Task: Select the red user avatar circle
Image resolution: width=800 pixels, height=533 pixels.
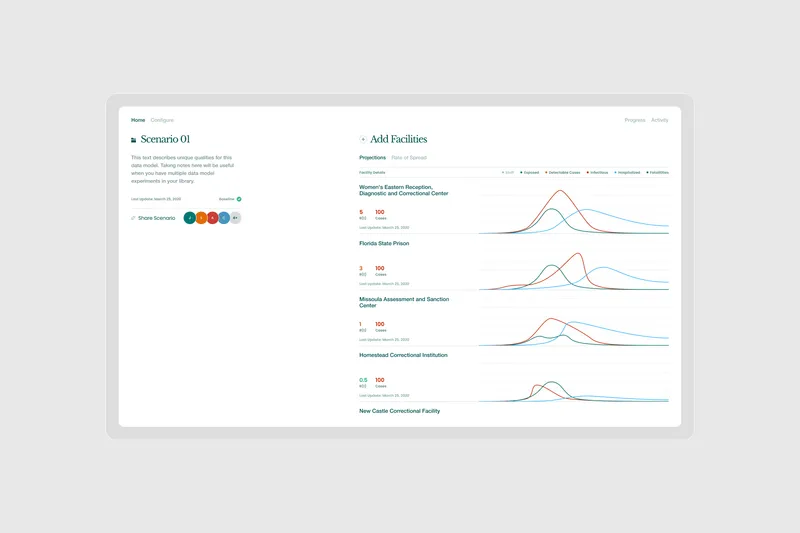Action: (x=212, y=218)
